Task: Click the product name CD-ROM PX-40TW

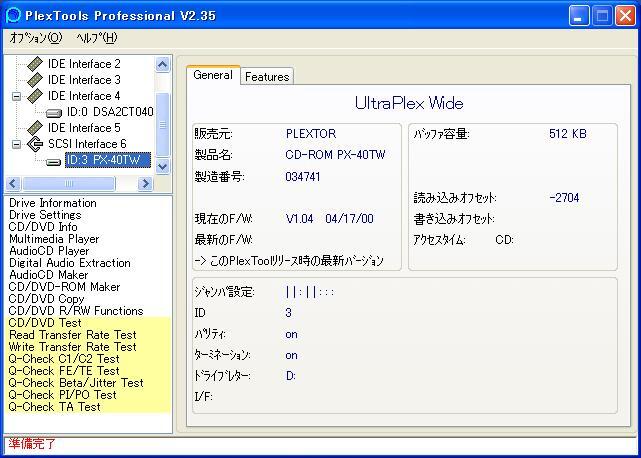Action: [x=335, y=155]
